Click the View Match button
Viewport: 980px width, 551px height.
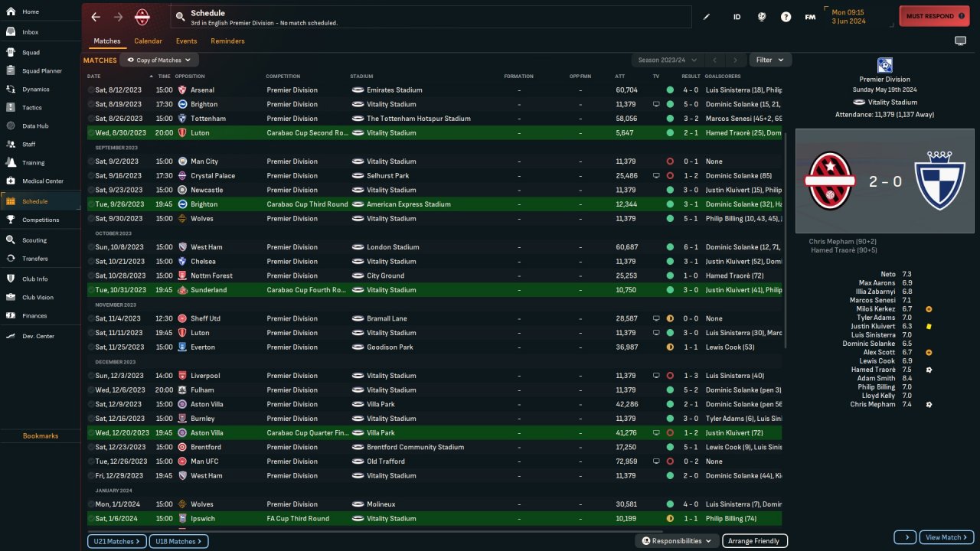pyautogui.click(x=946, y=537)
